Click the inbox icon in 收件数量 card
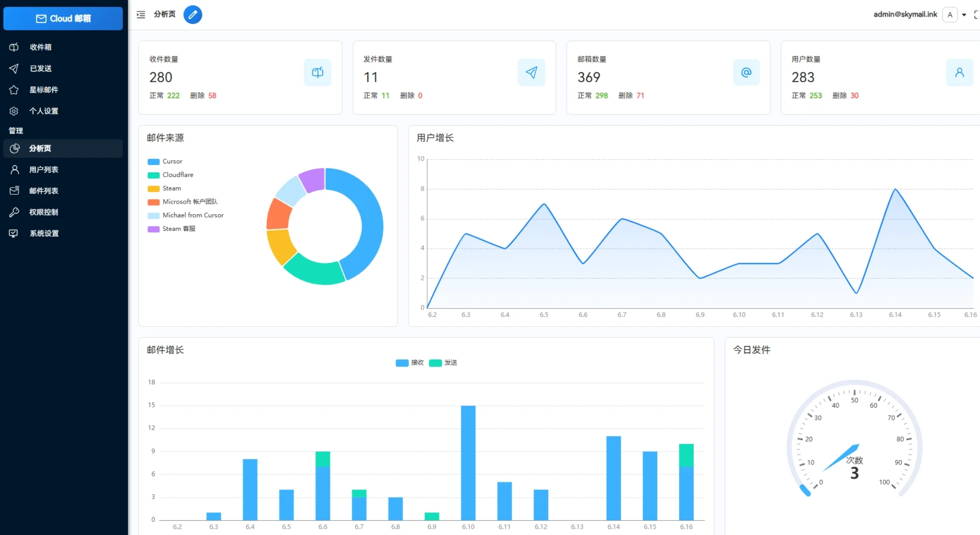The width and height of the screenshot is (980, 535). [317, 72]
